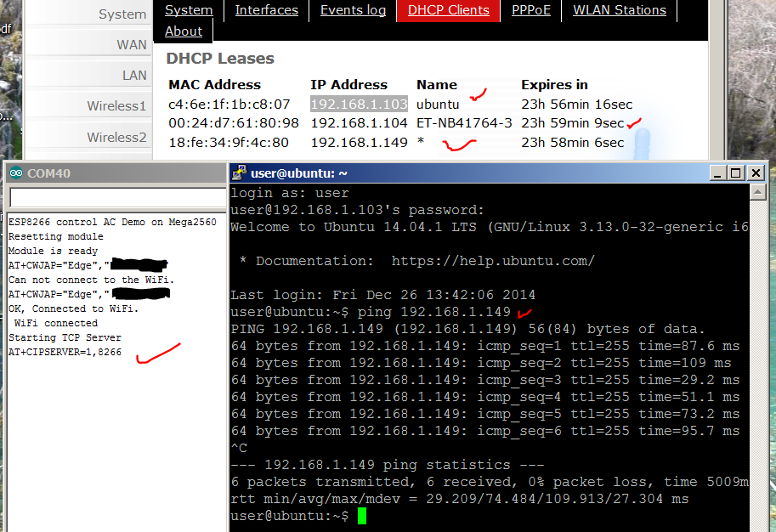
Task: Select the WLAN Stations tab
Action: [x=619, y=10]
